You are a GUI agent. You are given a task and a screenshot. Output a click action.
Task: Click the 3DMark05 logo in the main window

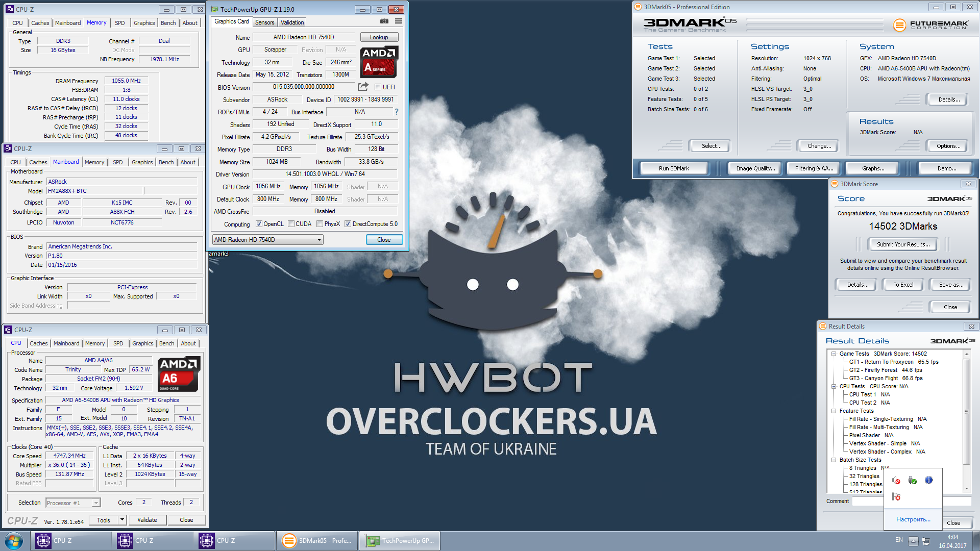click(690, 23)
